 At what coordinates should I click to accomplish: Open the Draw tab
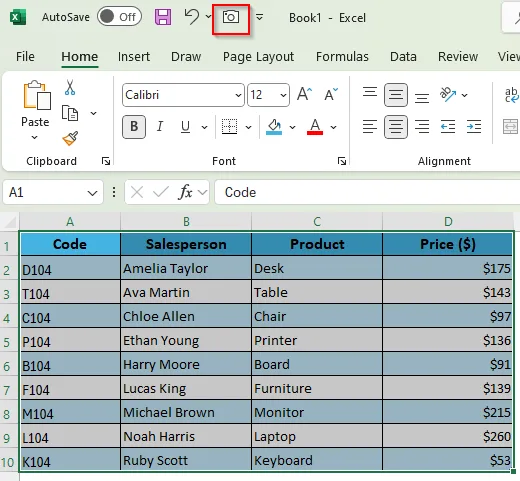(186, 57)
